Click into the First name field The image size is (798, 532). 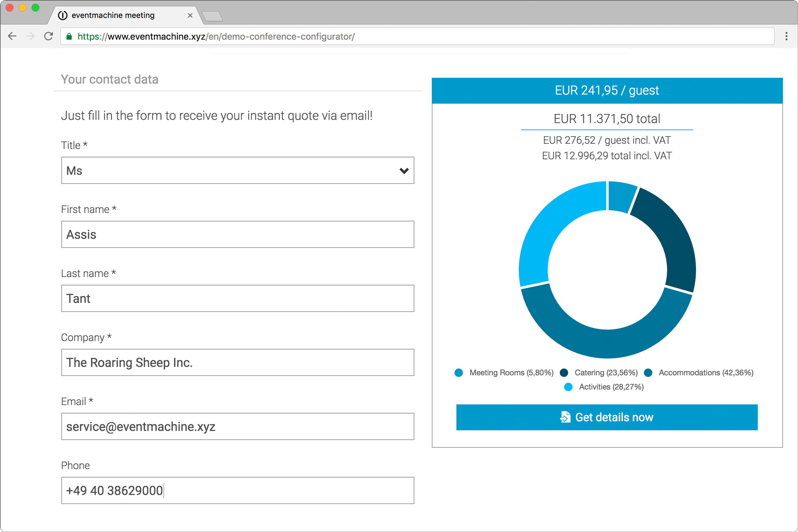pyautogui.click(x=237, y=234)
